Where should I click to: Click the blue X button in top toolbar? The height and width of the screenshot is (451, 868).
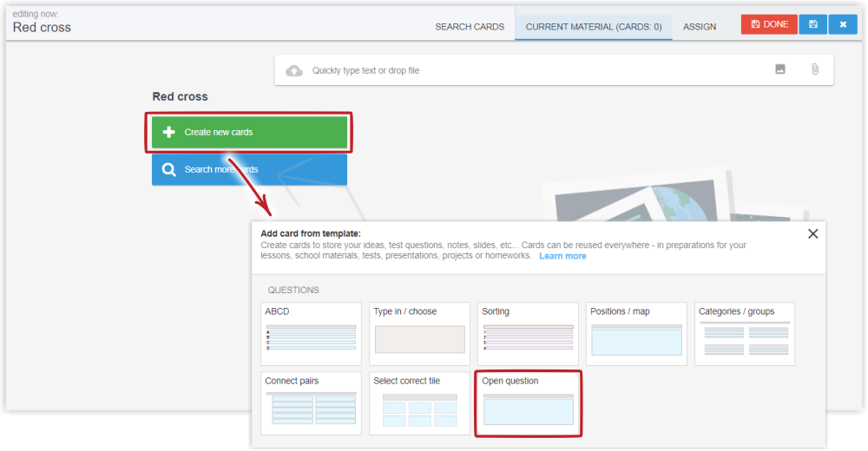pos(843,24)
